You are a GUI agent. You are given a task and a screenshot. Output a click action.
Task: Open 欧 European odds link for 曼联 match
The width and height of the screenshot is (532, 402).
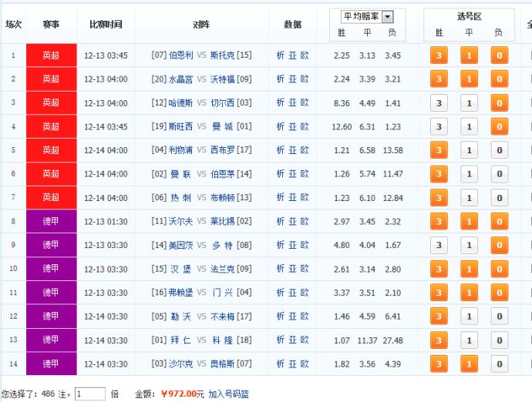coord(305,174)
